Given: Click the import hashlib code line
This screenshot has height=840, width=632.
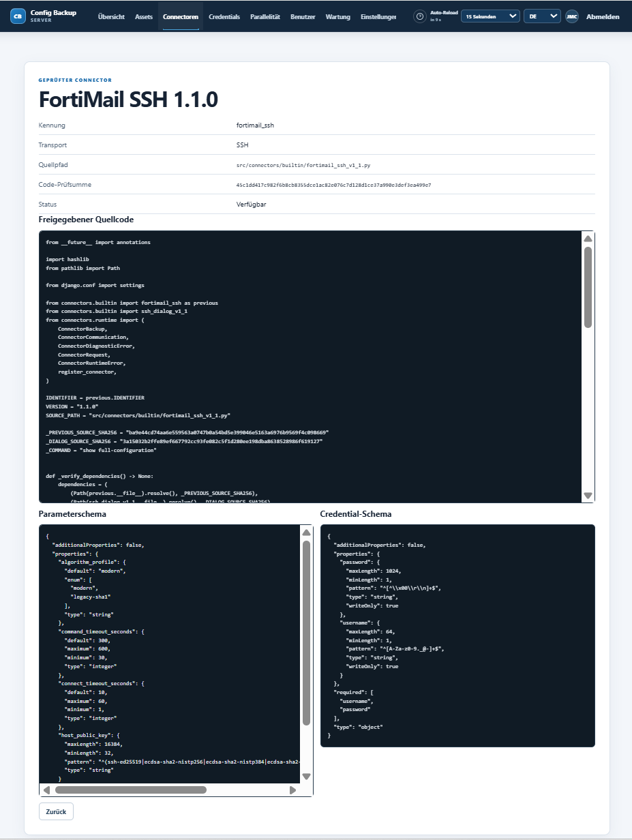Looking at the screenshot, I should point(67,259).
